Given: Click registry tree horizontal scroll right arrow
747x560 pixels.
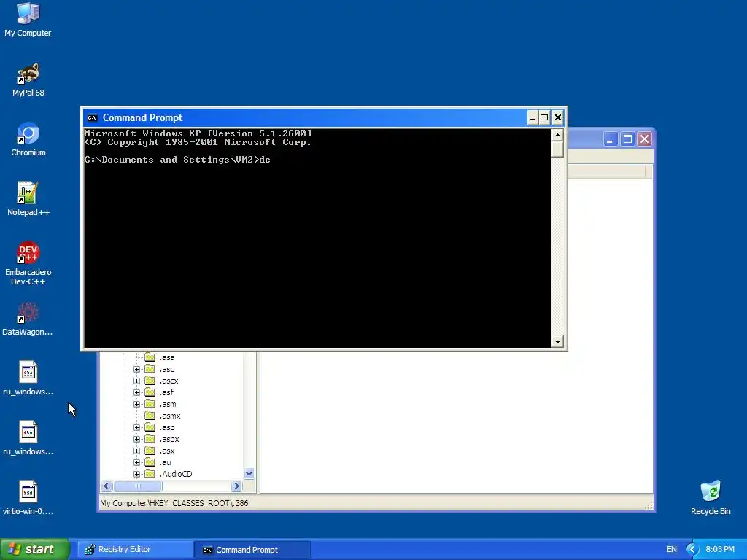Looking at the screenshot, I should pyautogui.click(x=237, y=486).
